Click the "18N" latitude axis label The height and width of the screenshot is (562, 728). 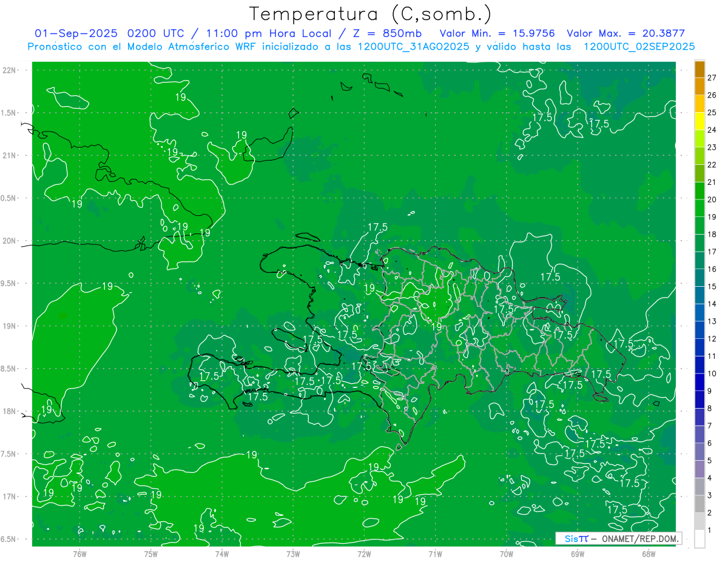[10, 412]
